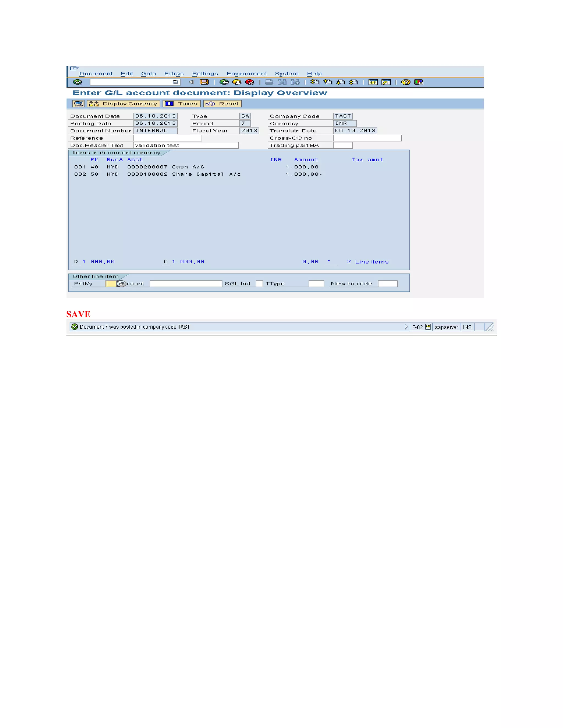Open the Environment menu

pos(247,74)
